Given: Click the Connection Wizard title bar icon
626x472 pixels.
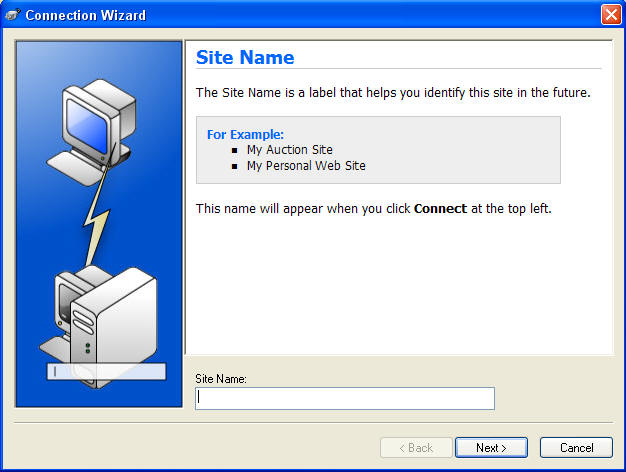Looking at the screenshot, I should (x=12, y=15).
